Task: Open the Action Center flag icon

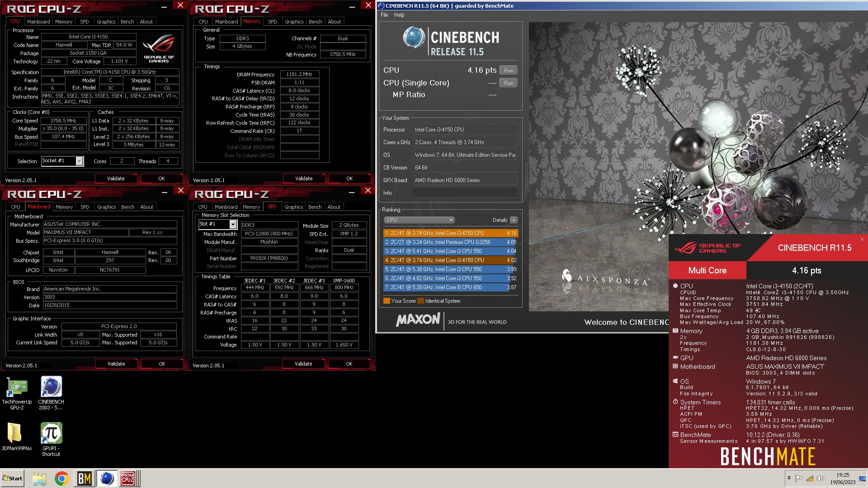Action: [x=798, y=479]
